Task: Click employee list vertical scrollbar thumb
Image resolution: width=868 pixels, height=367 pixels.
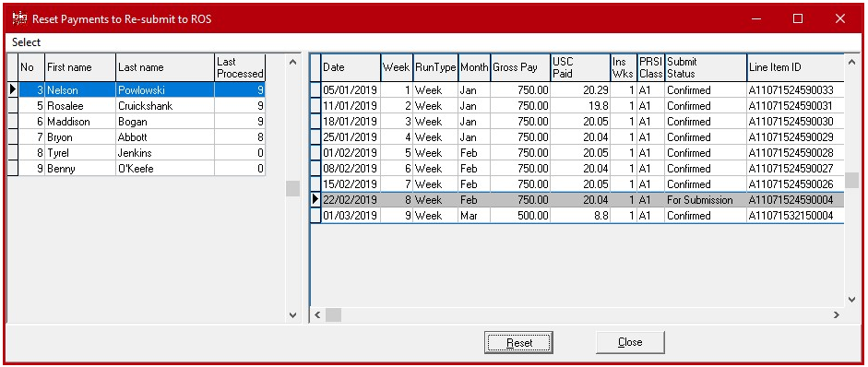Action: 292,189
